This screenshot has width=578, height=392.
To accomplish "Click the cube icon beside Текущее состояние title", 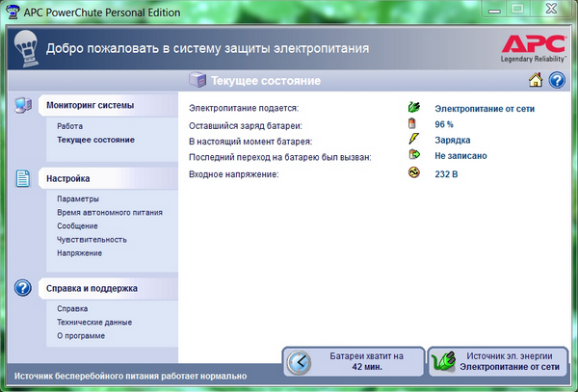I will pyautogui.click(x=197, y=79).
